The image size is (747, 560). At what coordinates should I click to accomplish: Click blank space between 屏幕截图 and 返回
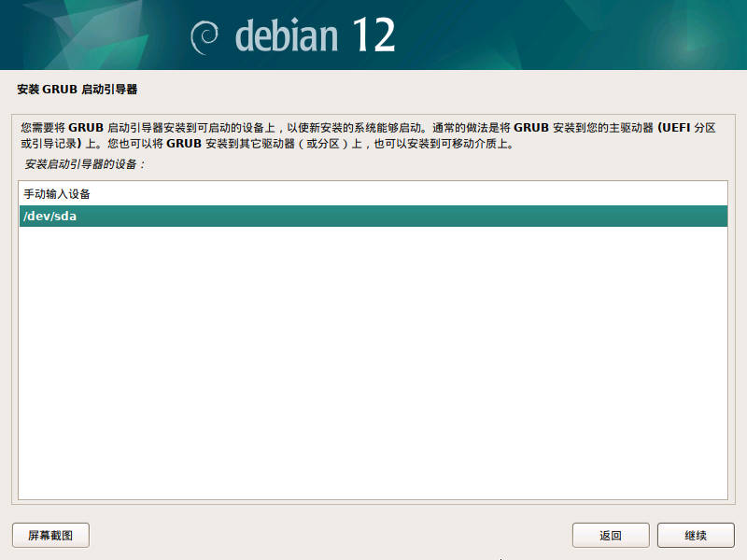coord(327,535)
